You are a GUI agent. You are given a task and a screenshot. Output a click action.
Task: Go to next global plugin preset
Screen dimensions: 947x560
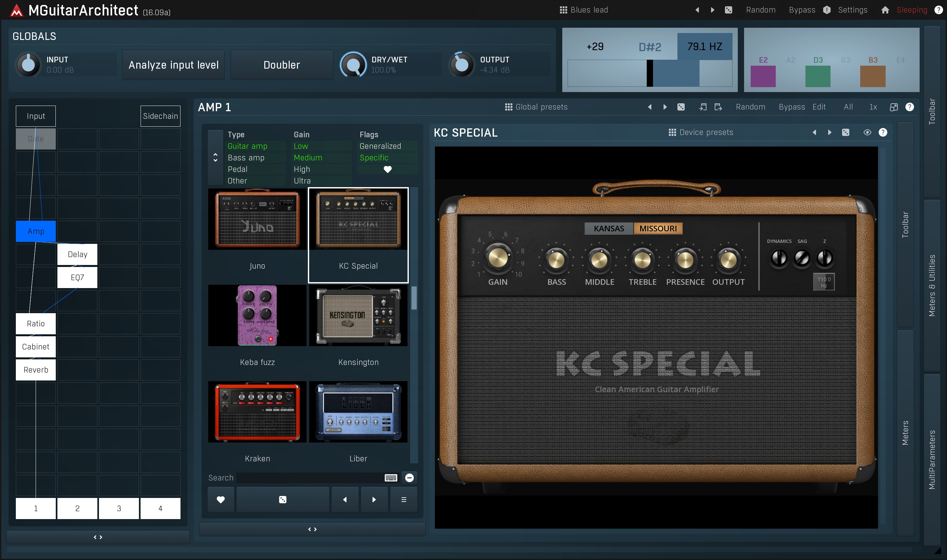click(x=712, y=10)
